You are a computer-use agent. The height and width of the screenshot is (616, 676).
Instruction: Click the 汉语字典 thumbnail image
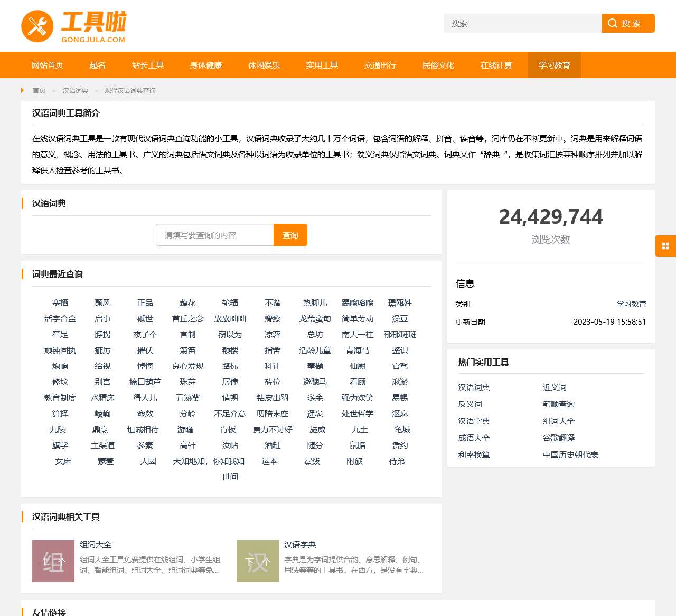coord(257,561)
